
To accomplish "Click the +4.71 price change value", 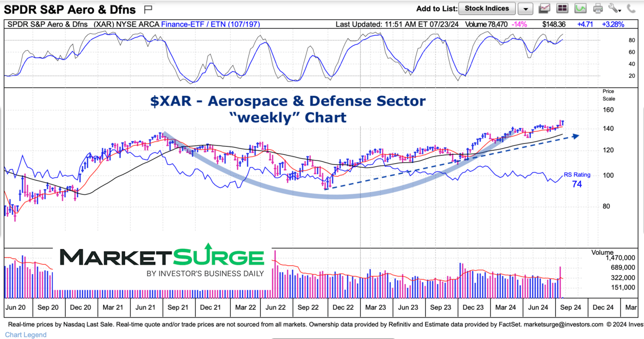I will (x=585, y=24).
